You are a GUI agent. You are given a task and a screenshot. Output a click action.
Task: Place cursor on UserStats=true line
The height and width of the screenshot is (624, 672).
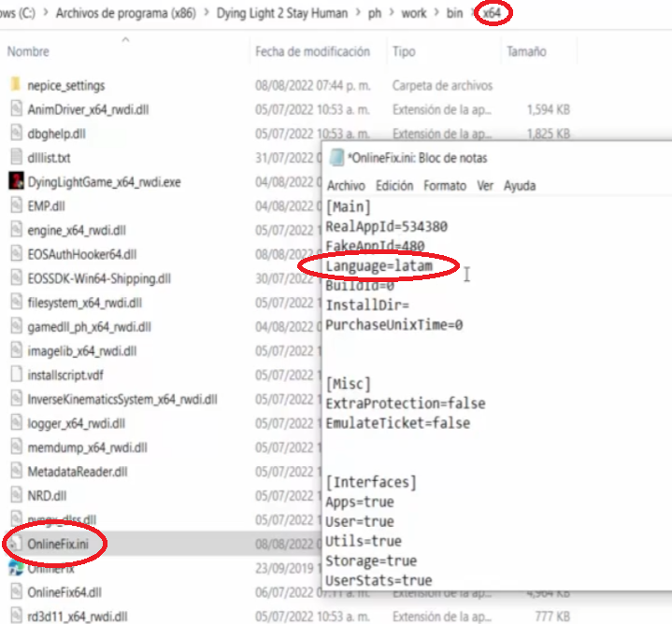[x=379, y=581]
